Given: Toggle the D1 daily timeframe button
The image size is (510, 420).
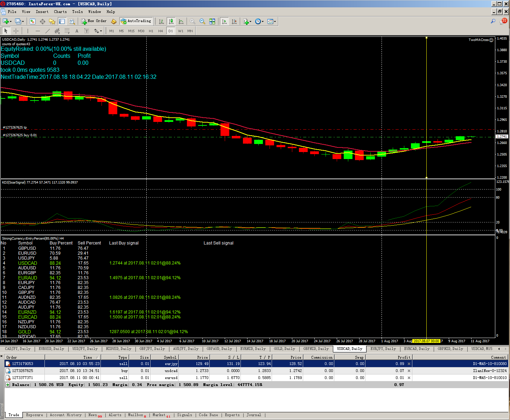Looking at the screenshot, I should click(170, 31).
